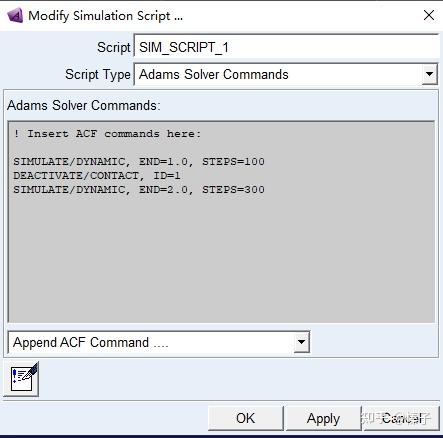Expand the Script Type dropdown arrow
The image size is (443, 438).
[x=429, y=74]
